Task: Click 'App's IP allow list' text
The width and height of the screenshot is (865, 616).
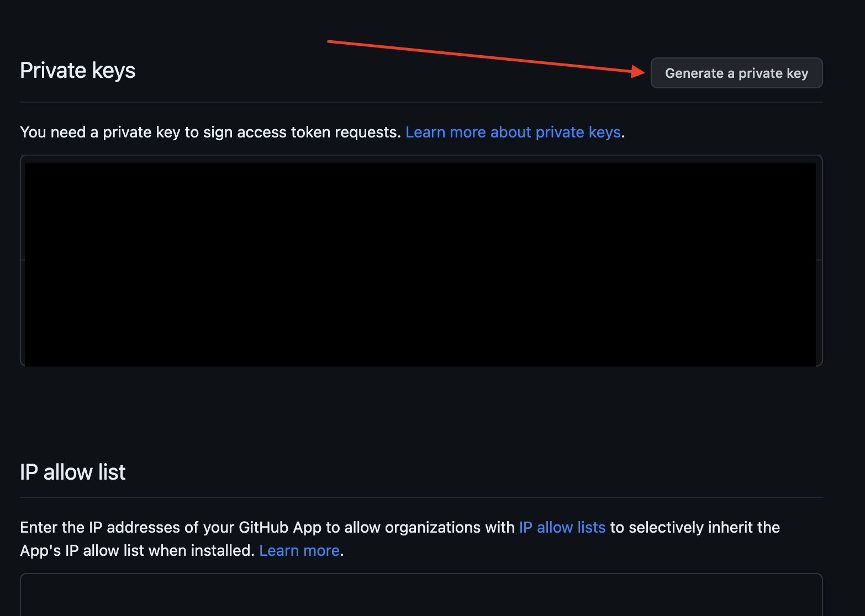Action: pos(79,551)
